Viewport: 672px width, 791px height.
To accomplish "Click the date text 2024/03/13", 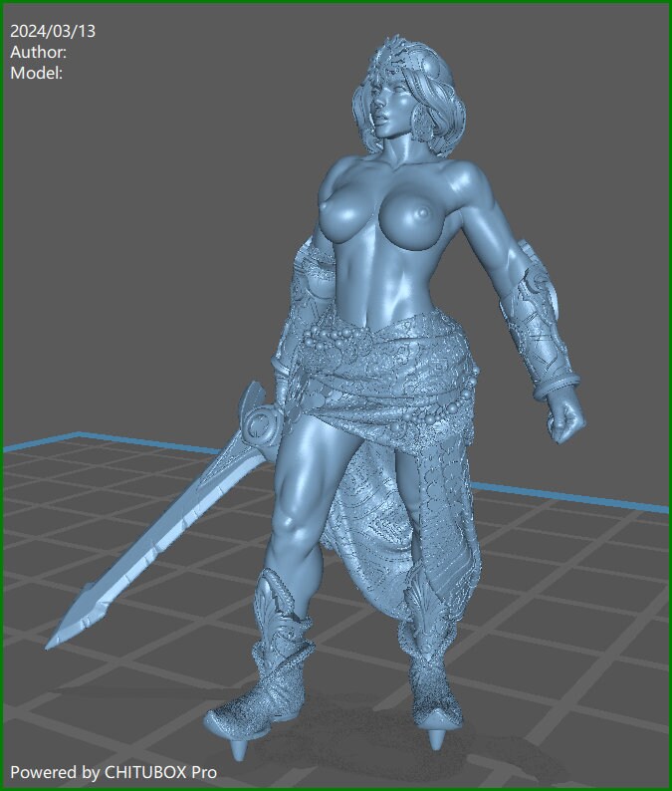I will (x=53, y=32).
